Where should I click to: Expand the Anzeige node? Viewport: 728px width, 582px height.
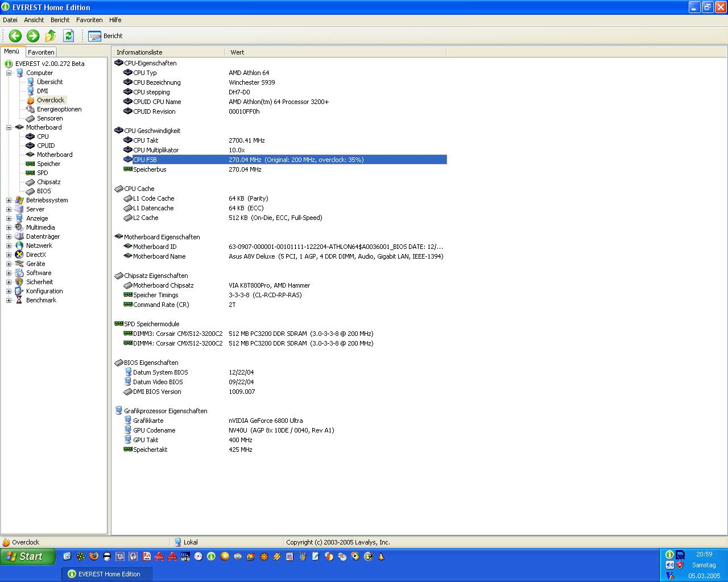(9, 218)
